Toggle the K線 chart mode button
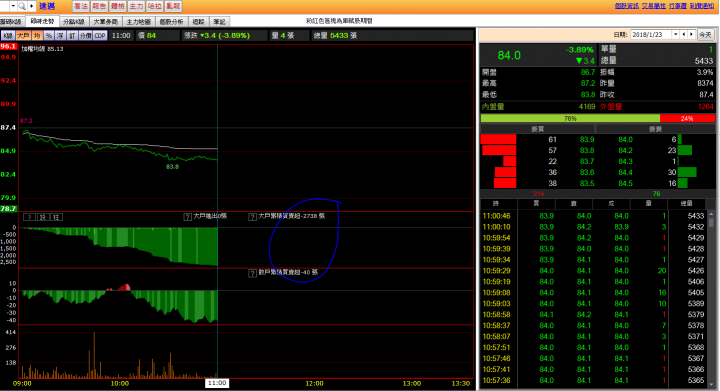The width and height of the screenshot is (720, 391). pos(8,35)
